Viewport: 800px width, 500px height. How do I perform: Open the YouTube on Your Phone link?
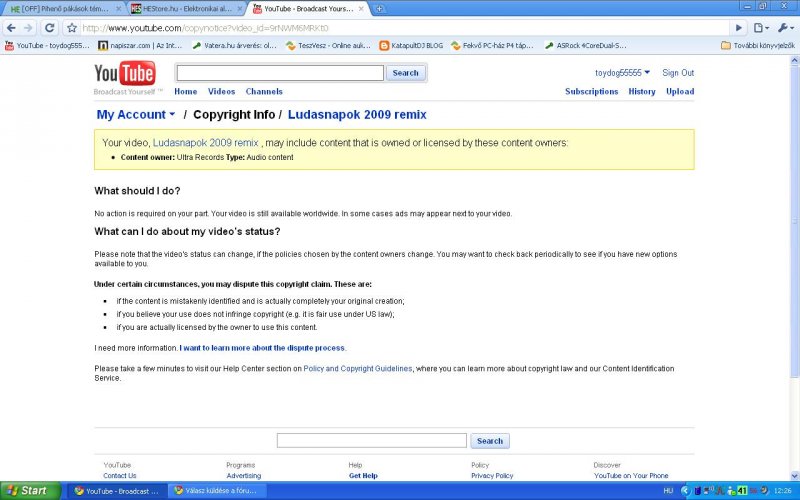tap(631, 476)
